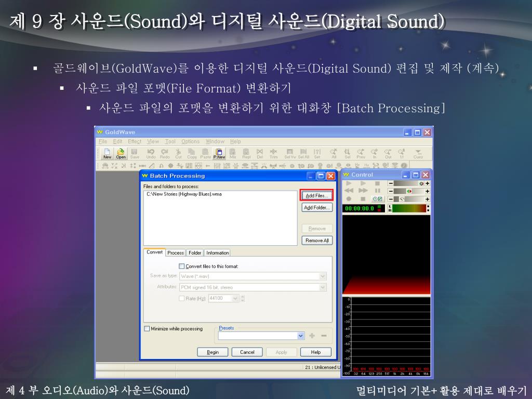This screenshot has height=399, width=532.
Task: Select the Convert tab
Action: click(x=154, y=252)
